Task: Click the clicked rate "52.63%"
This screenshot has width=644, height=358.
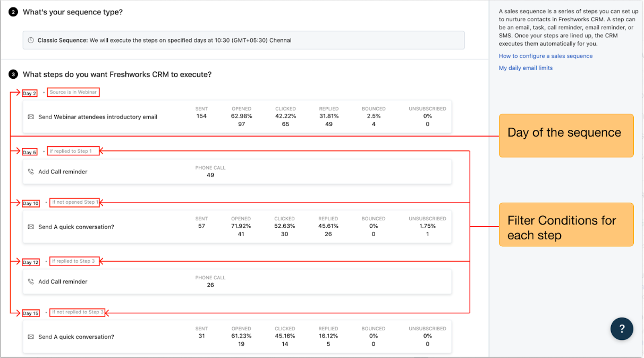Action: (x=285, y=226)
